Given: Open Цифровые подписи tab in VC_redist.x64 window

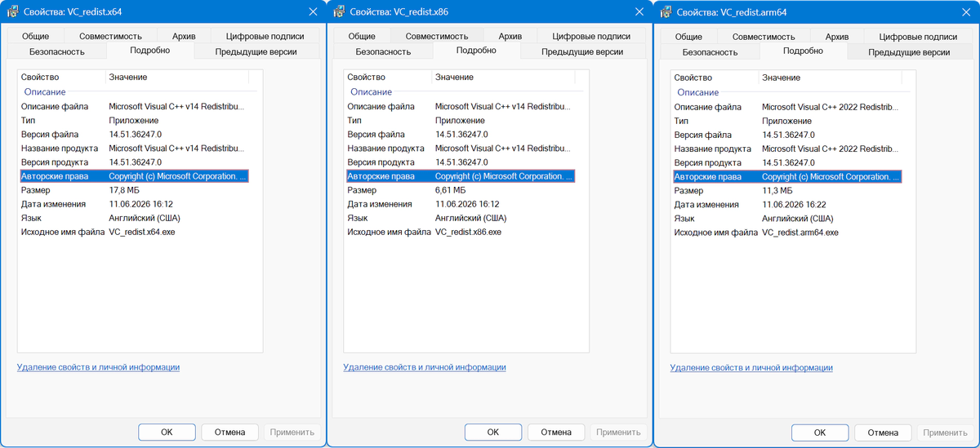Looking at the screenshot, I should pyautogui.click(x=265, y=36).
